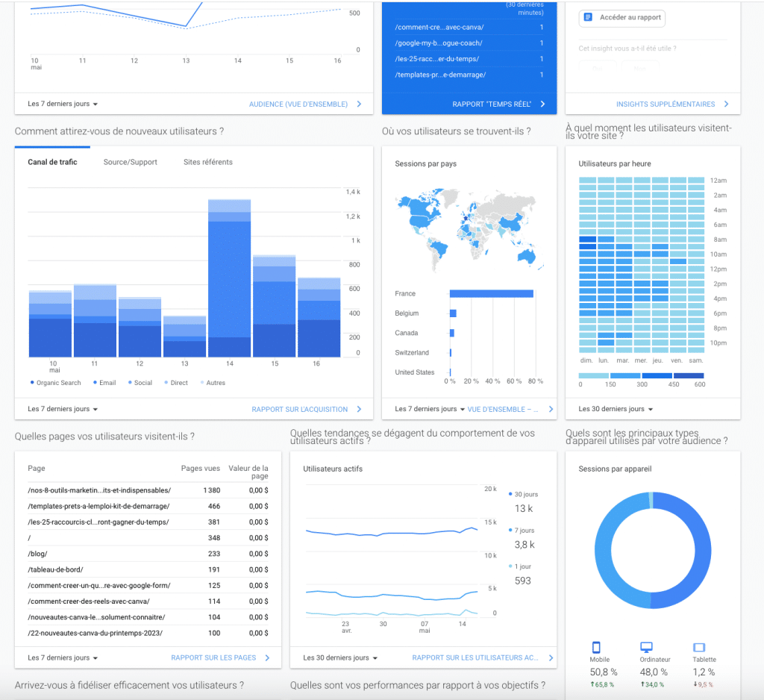Click the /nos-8-outils-marketin... page row
The height and width of the screenshot is (700, 764).
click(x=148, y=490)
